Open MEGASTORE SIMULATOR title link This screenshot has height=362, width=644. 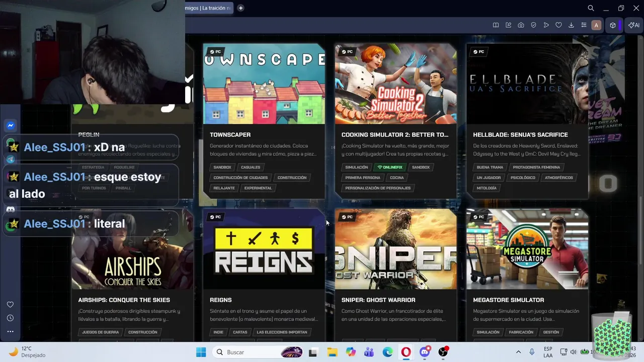(509, 300)
